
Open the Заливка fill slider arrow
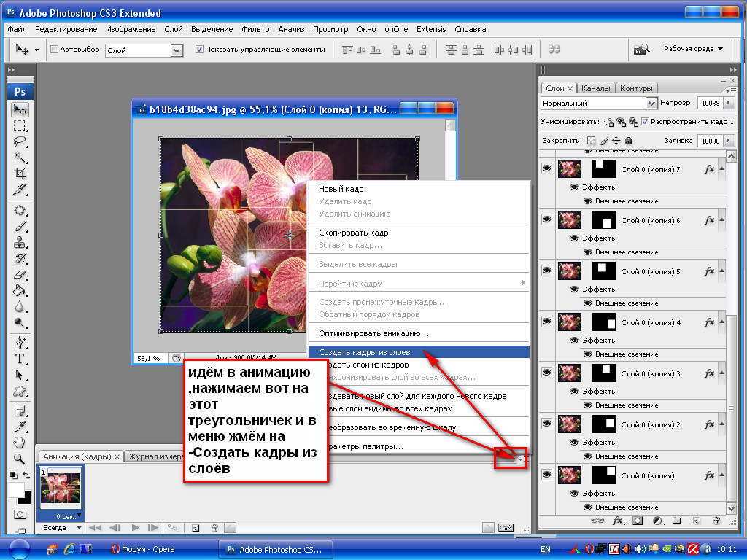pyautogui.click(x=727, y=141)
